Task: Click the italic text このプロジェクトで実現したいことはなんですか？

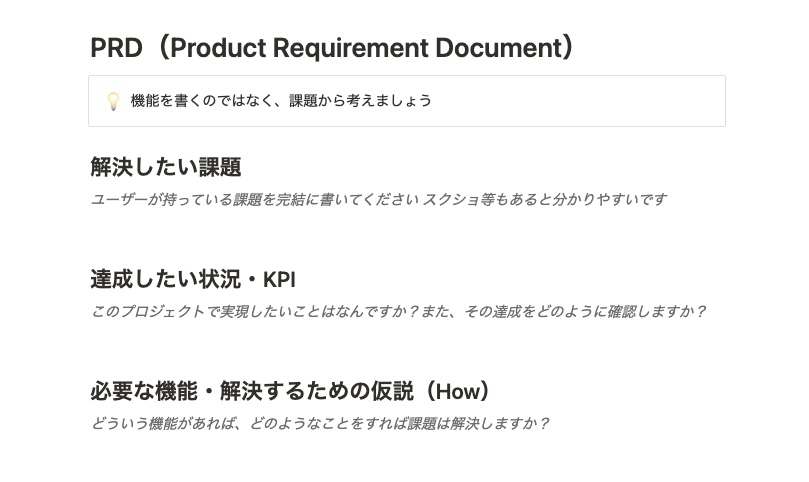Action: [255, 312]
